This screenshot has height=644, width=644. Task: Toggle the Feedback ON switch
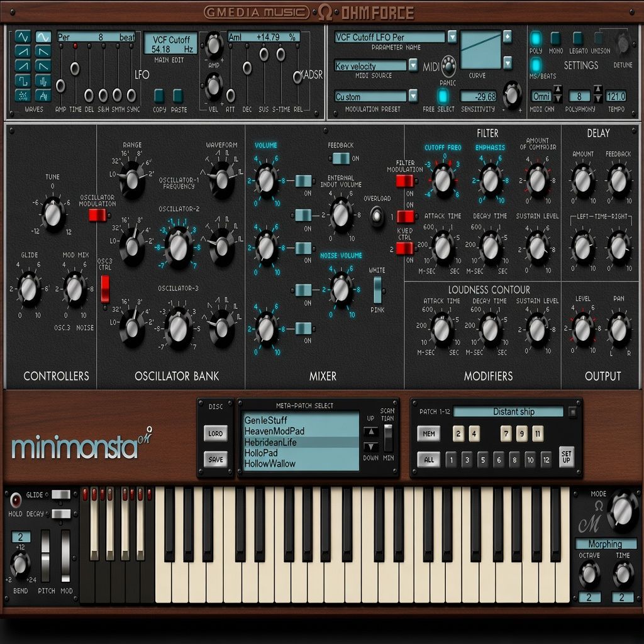pos(340,158)
